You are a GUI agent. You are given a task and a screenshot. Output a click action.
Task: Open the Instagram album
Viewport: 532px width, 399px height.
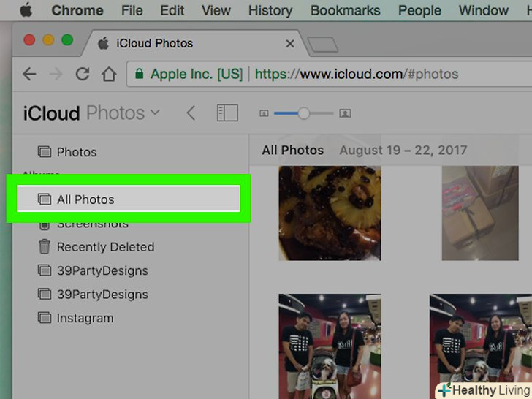(84, 318)
